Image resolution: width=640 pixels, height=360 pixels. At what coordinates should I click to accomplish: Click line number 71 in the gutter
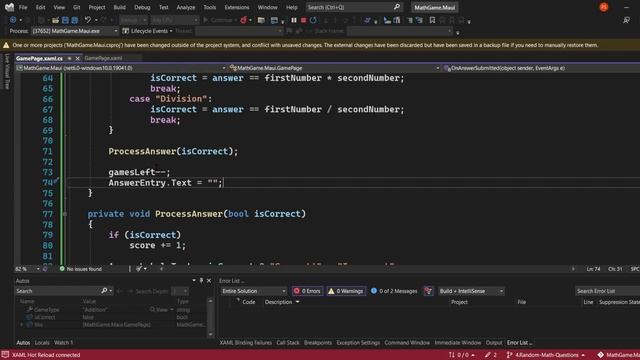pos(47,151)
